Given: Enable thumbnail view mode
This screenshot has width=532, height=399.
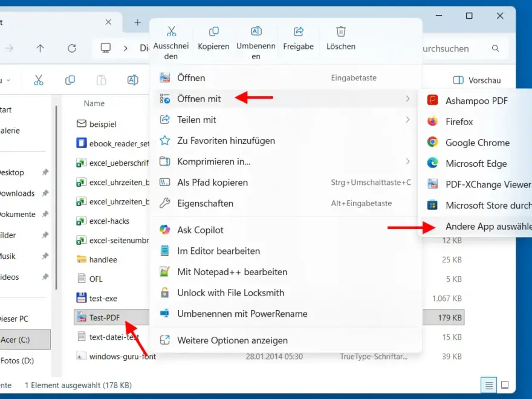Looking at the screenshot, I should tap(504, 385).
